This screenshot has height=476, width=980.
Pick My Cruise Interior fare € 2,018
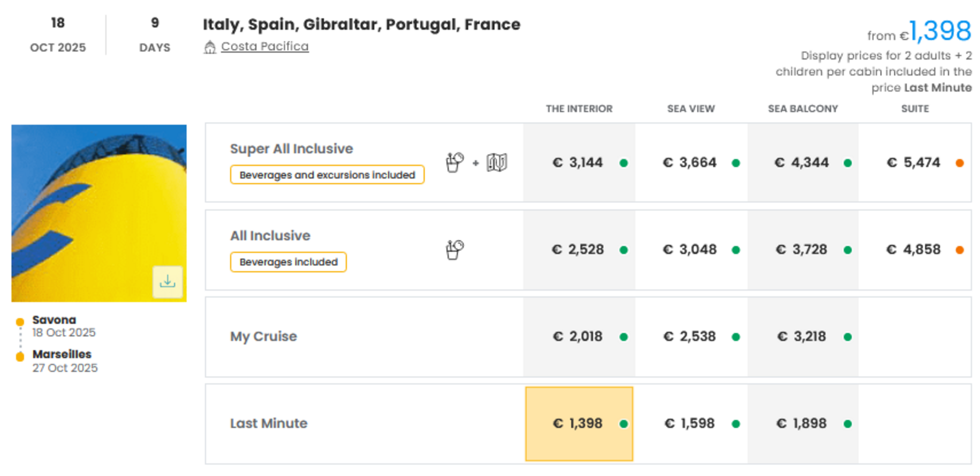pos(578,337)
